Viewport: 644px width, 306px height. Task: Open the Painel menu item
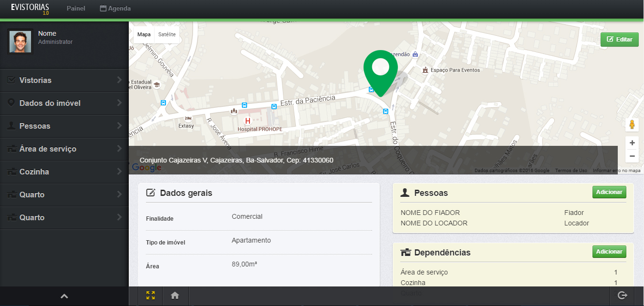coord(76,9)
